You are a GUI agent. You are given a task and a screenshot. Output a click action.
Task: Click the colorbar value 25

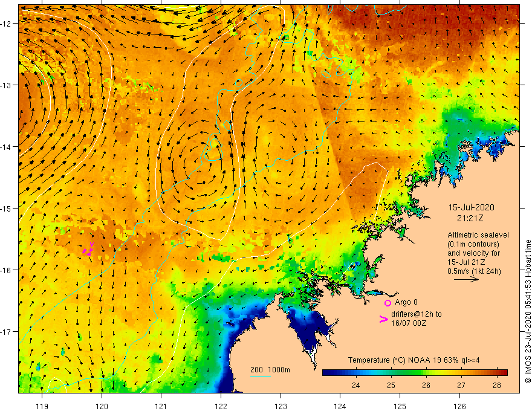click(x=391, y=386)
